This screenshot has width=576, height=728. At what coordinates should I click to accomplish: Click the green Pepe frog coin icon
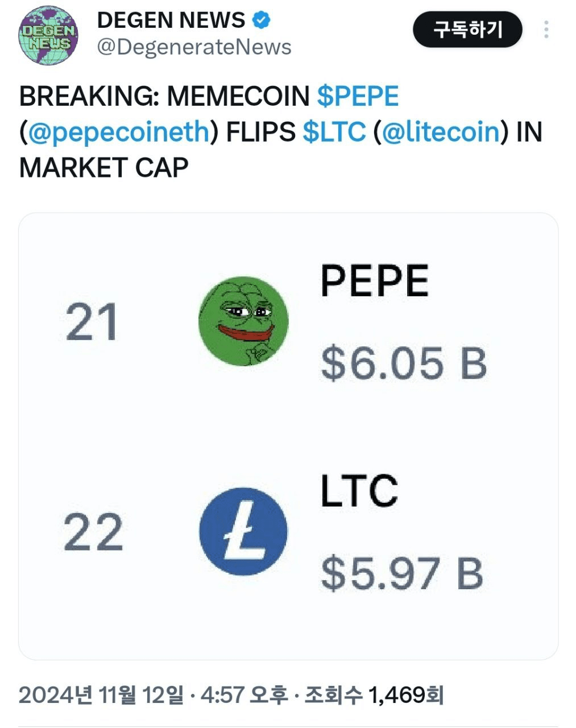tap(243, 321)
